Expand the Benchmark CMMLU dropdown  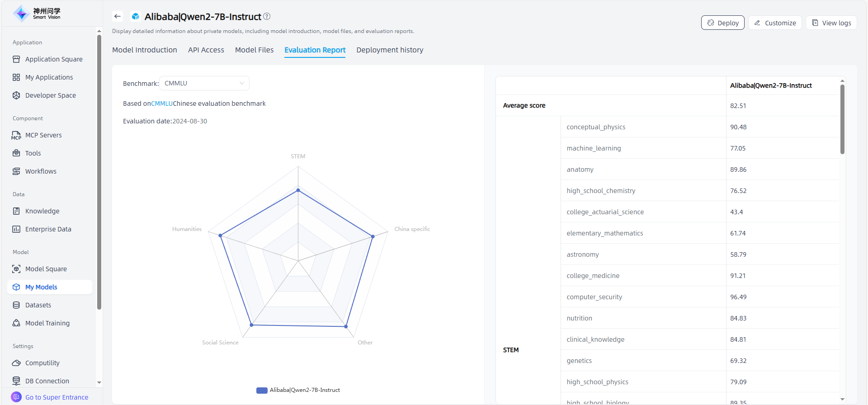pyautogui.click(x=204, y=83)
